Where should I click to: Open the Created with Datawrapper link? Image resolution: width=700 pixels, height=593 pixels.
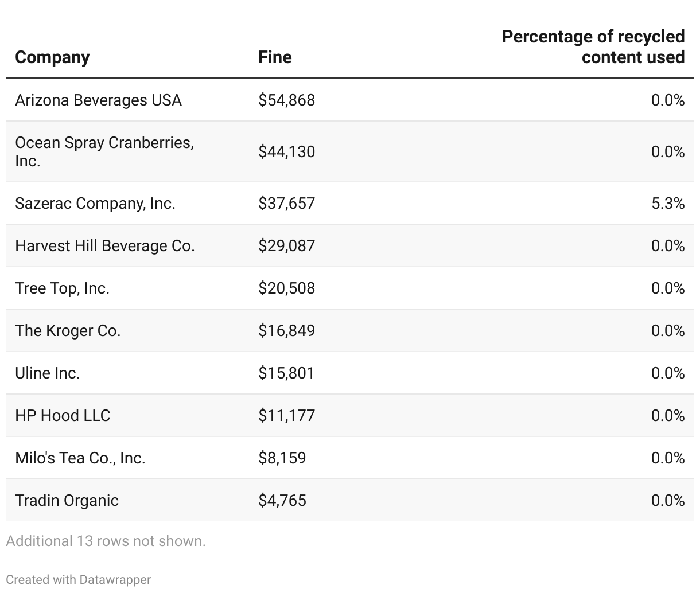[79, 579]
